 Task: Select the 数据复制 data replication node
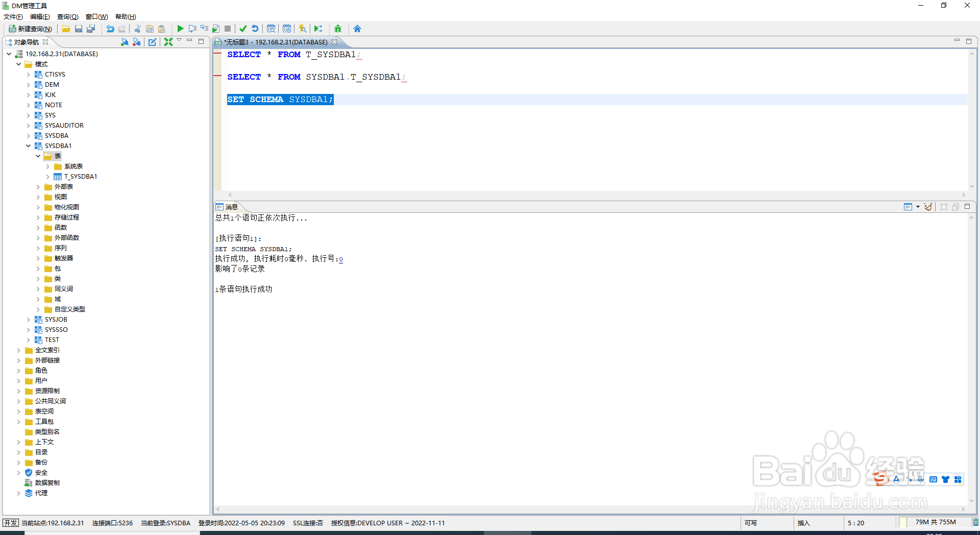pyautogui.click(x=47, y=483)
